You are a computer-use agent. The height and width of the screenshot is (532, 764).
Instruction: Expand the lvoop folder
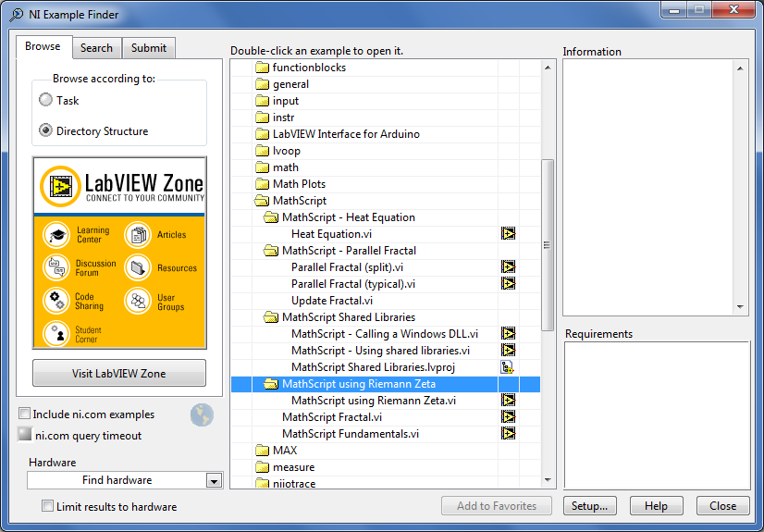coord(262,151)
